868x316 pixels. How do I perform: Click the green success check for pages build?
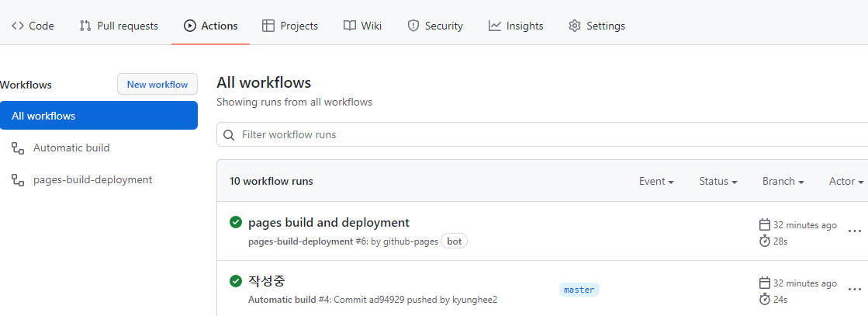pos(236,223)
